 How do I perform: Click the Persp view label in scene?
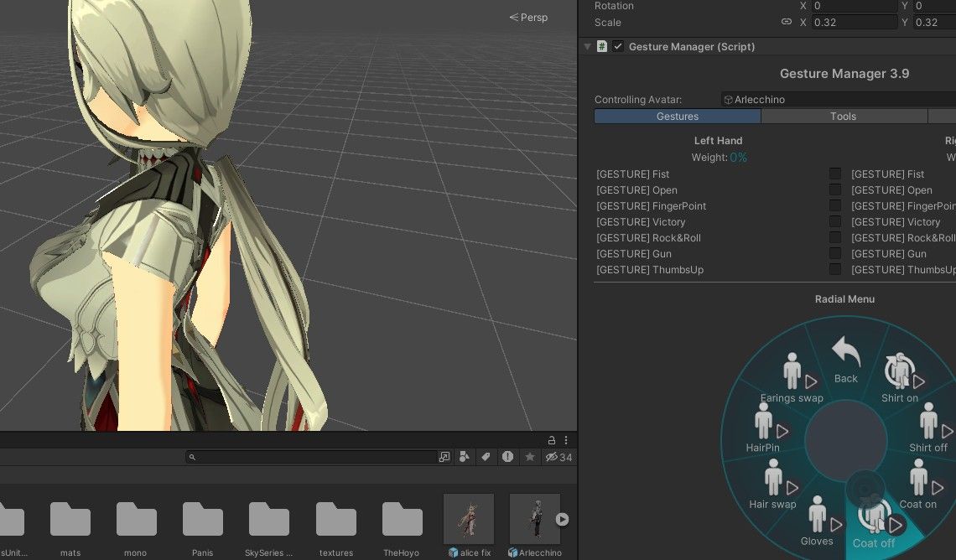click(528, 18)
